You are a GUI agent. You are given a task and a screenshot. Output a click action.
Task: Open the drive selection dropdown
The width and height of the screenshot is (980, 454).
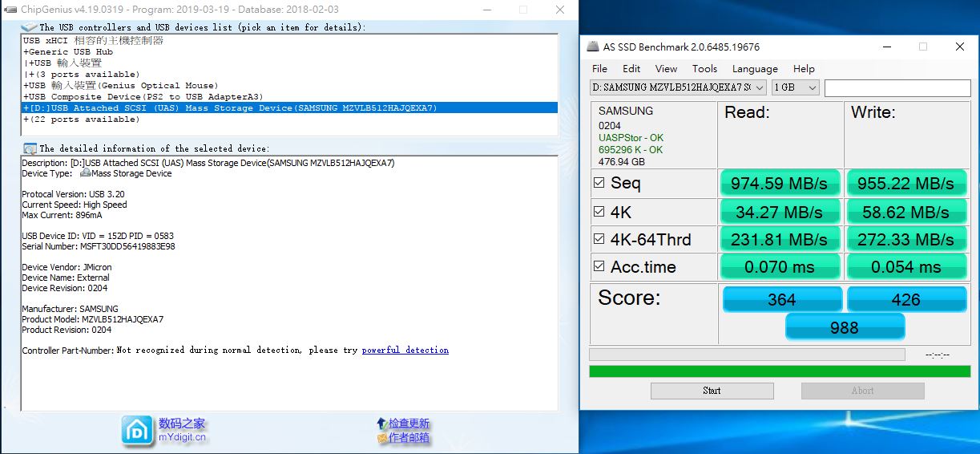[x=679, y=87]
